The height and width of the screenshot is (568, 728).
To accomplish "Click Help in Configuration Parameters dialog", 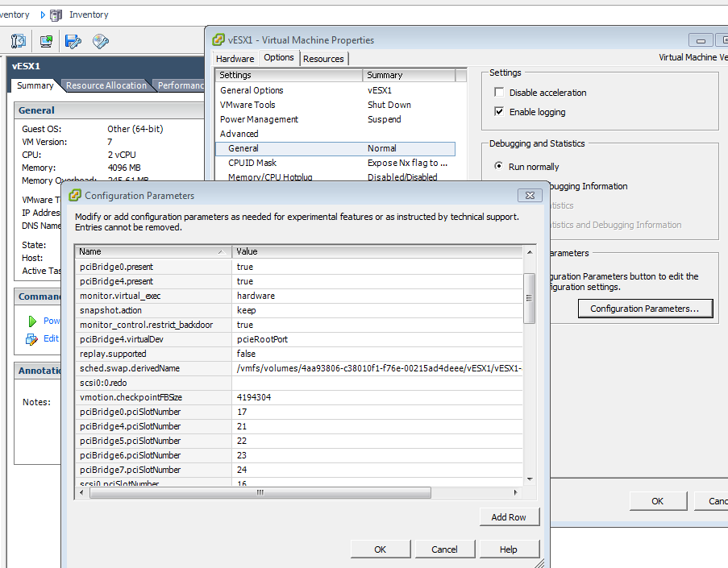I will click(509, 549).
